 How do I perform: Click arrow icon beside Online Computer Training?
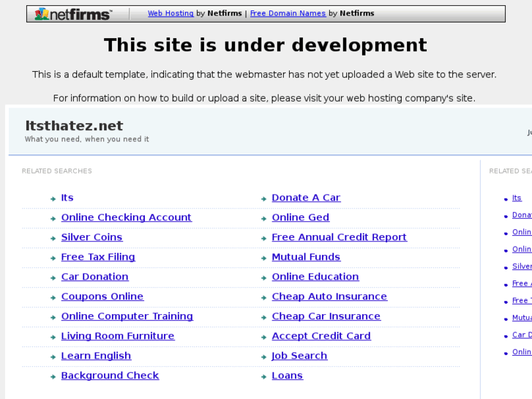tap(53, 318)
